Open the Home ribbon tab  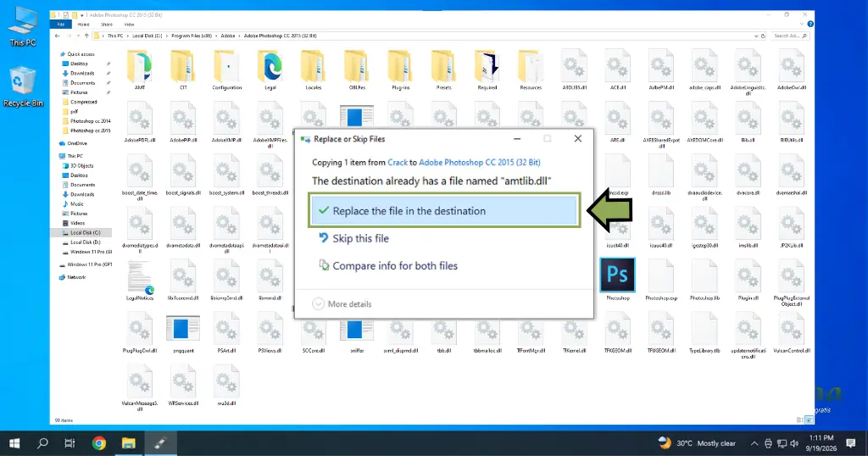coord(84,25)
